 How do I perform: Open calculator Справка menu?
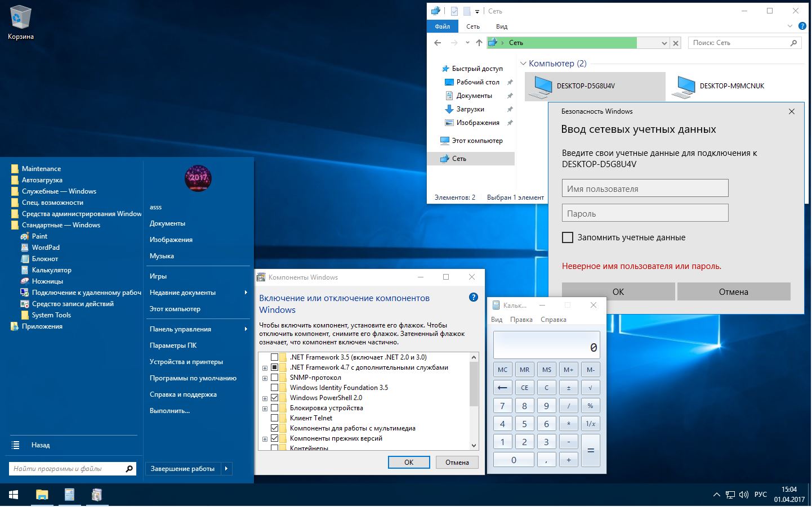click(x=553, y=320)
